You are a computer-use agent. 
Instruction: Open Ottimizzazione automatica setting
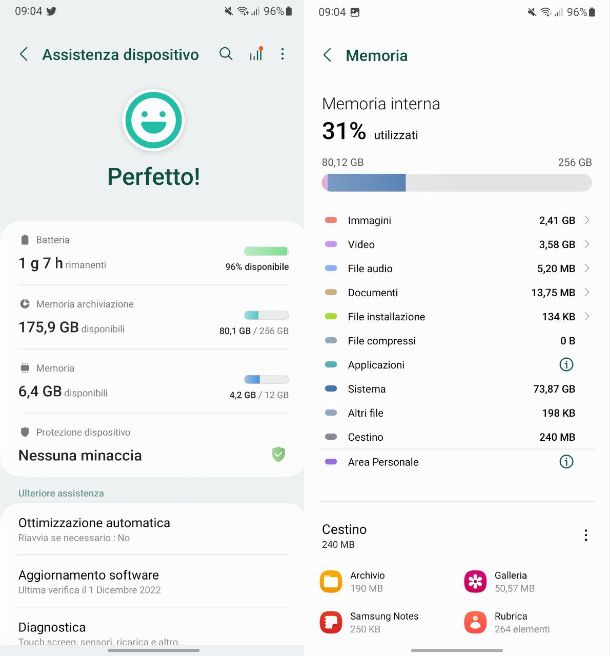pyautogui.click(x=153, y=529)
